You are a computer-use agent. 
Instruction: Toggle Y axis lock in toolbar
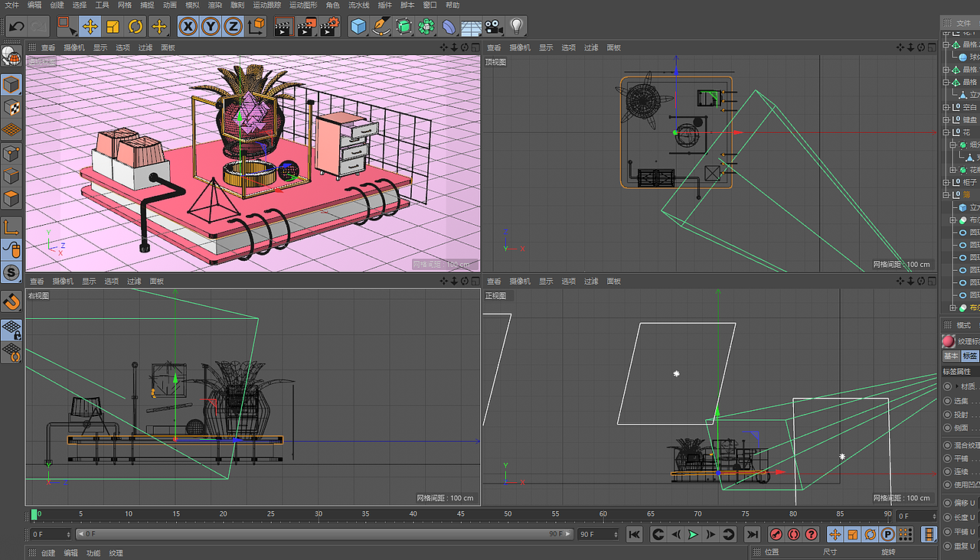point(211,27)
